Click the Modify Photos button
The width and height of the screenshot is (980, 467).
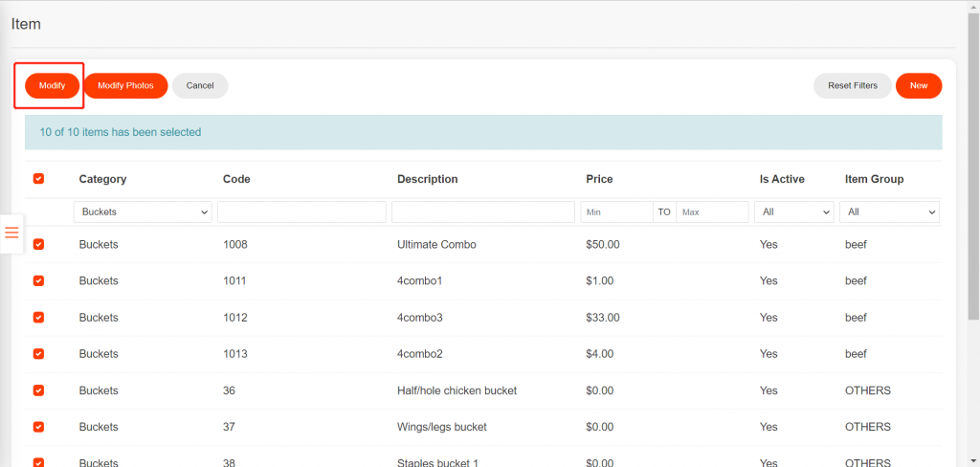coord(125,85)
